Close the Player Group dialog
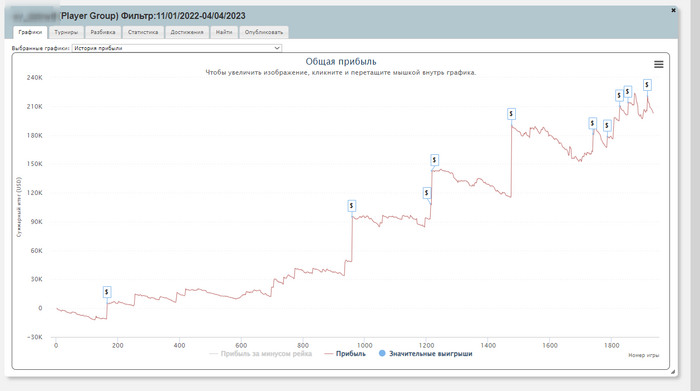700x391 pixels. coord(673,10)
